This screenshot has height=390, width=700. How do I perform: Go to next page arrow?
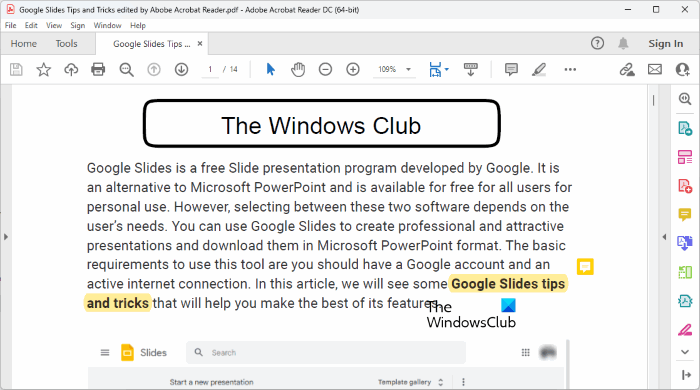pyautogui.click(x=181, y=69)
